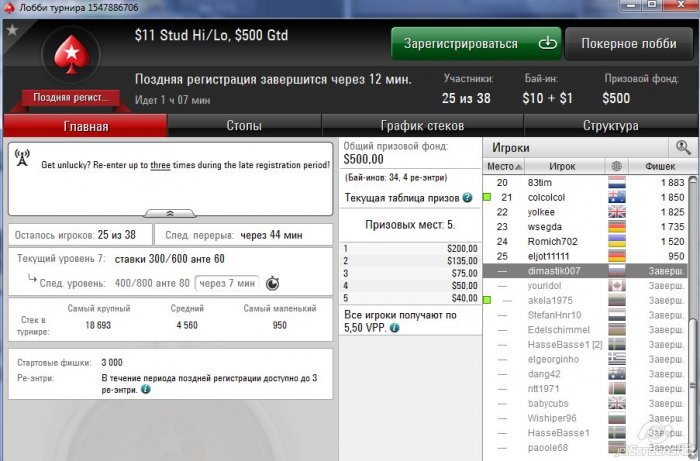Click the 'через 7 мин' time box

tap(227, 283)
